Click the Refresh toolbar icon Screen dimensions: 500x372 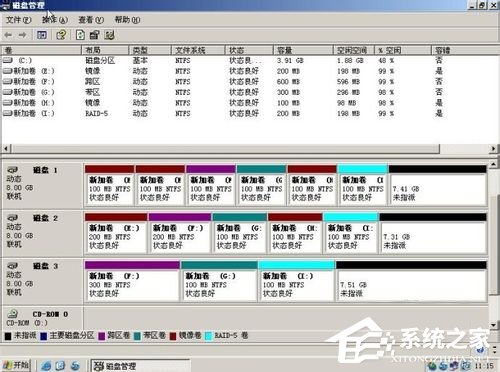(x=80, y=35)
